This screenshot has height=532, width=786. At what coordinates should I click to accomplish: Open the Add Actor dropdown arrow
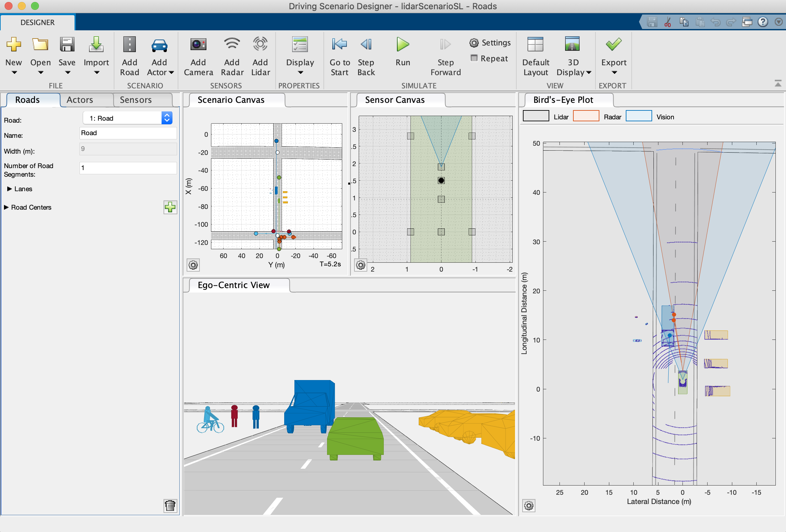tap(171, 73)
